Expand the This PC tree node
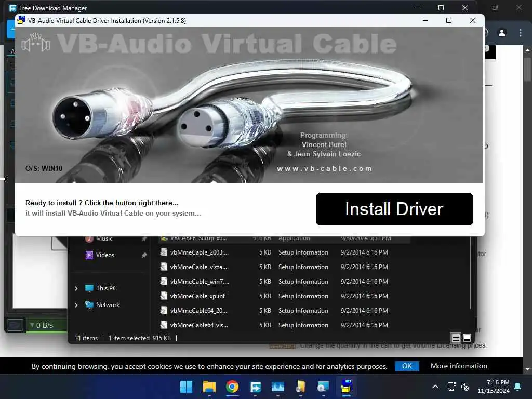The width and height of the screenshot is (532, 399). coord(76,288)
